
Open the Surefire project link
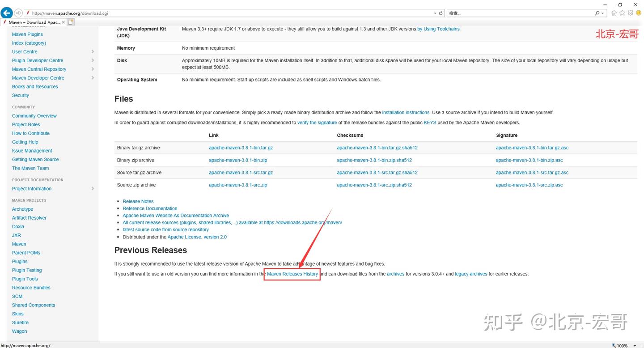(20, 323)
